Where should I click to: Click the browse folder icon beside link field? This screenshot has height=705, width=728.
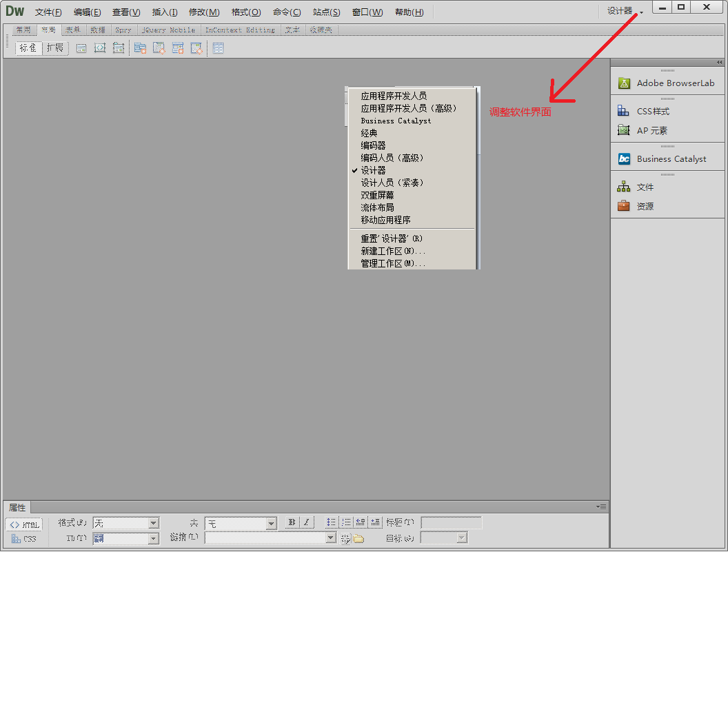point(358,539)
